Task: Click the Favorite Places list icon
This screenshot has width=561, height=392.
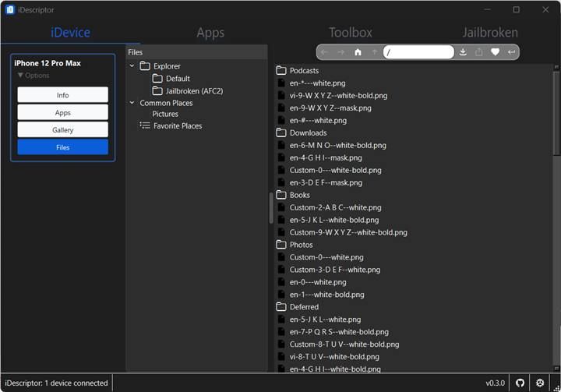Action: (x=145, y=125)
